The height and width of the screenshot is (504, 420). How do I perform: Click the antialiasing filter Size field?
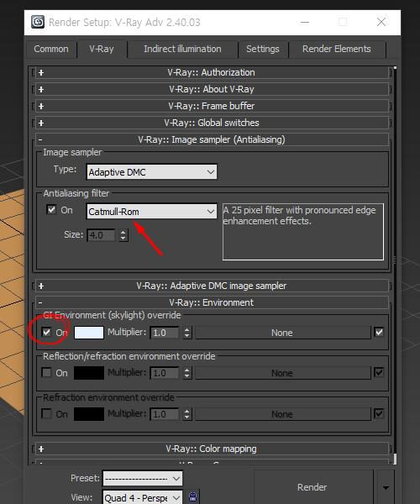tap(102, 235)
